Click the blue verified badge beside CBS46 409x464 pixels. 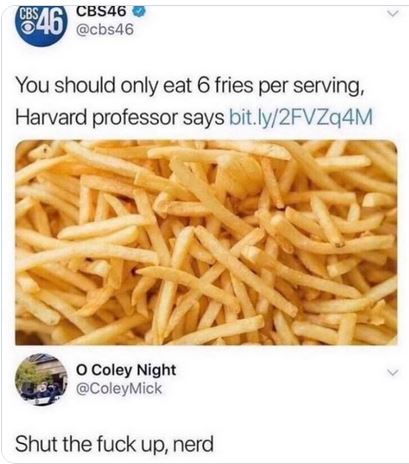pyautogui.click(x=140, y=11)
